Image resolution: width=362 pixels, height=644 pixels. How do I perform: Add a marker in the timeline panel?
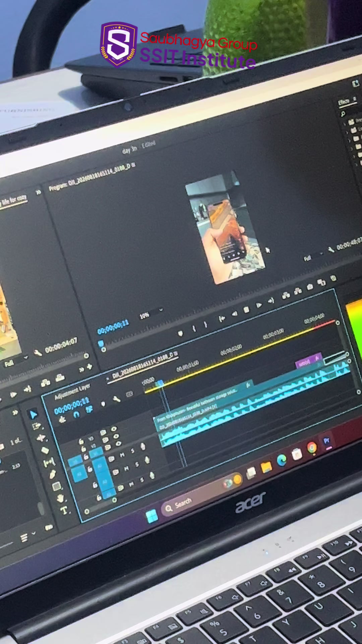[103, 404]
